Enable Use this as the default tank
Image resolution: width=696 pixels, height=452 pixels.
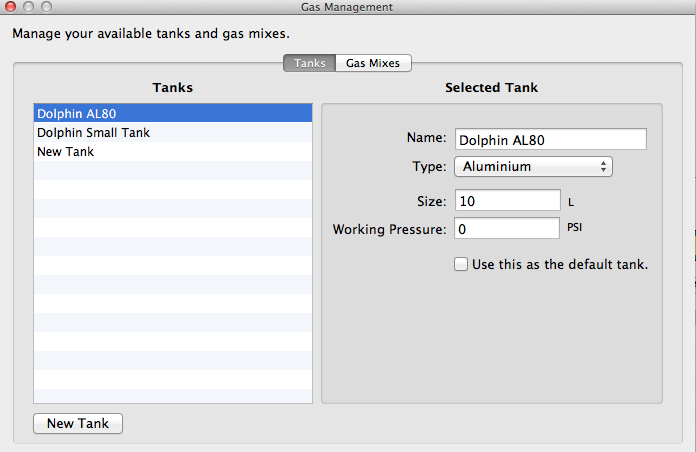(461, 265)
